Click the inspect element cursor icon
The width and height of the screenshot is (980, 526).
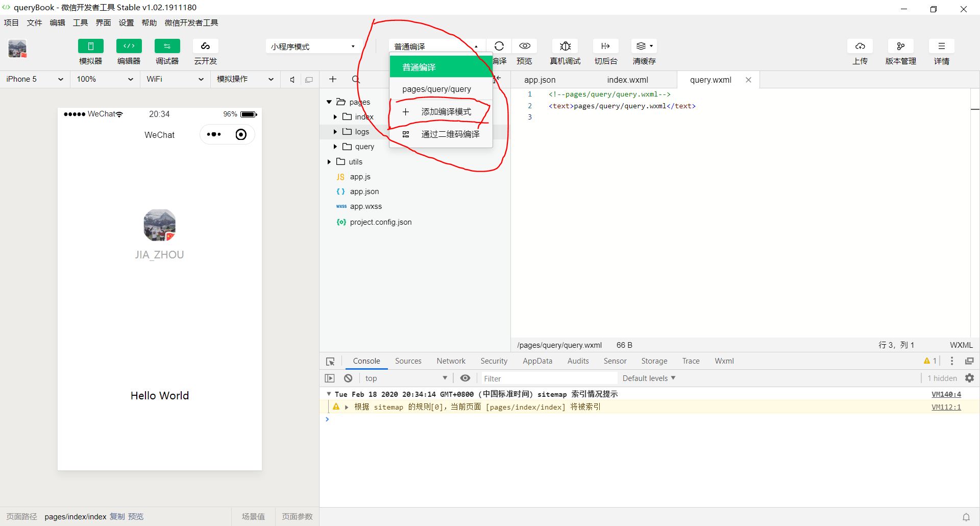coord(330,361)
